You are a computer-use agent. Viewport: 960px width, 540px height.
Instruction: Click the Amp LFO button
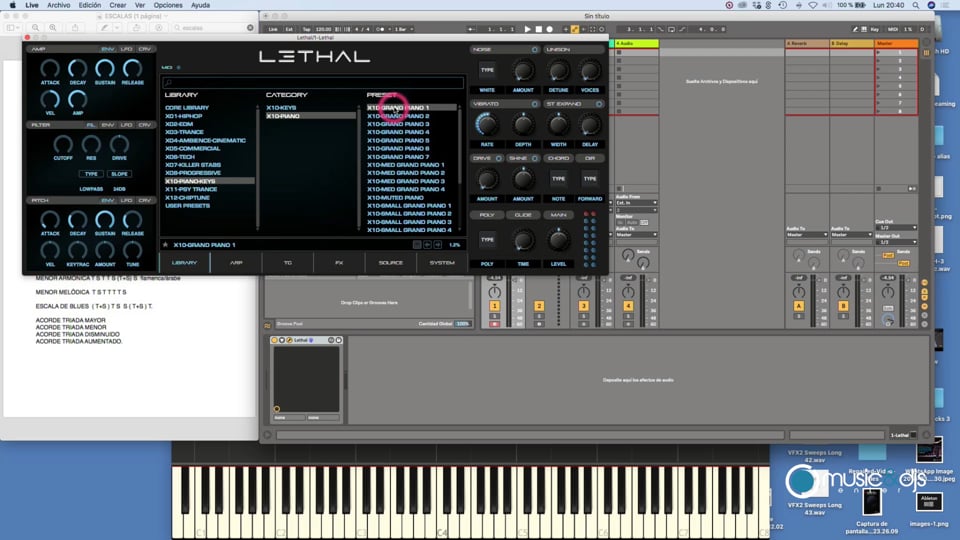pos(126,49)
